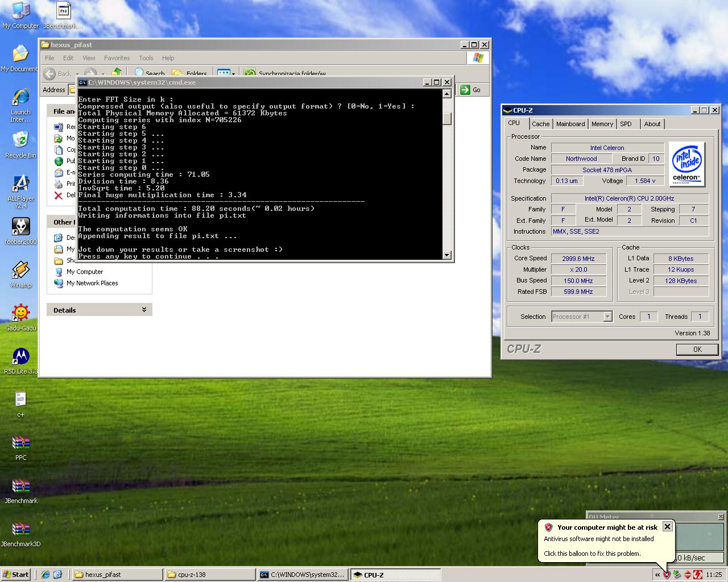This screenshot has width=728, height=582.
Task: Open the JBenchmark file on desktop top row
Action: [x=63, y=15]
